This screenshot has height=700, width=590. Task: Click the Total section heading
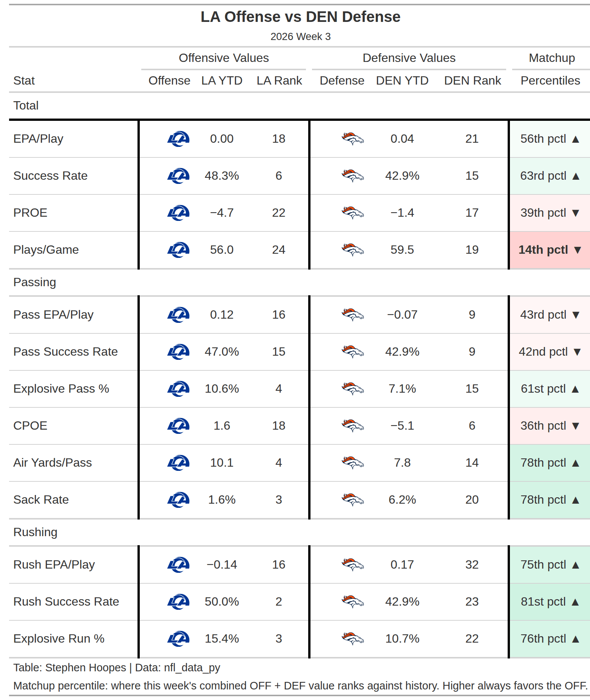pos(26,105)
